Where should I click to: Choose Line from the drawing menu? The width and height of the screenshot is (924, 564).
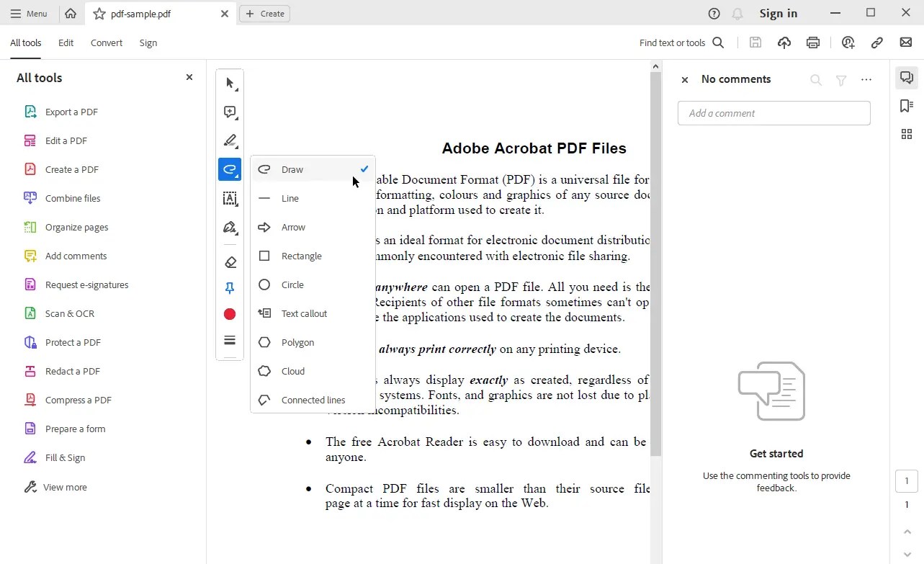[313, 198]
